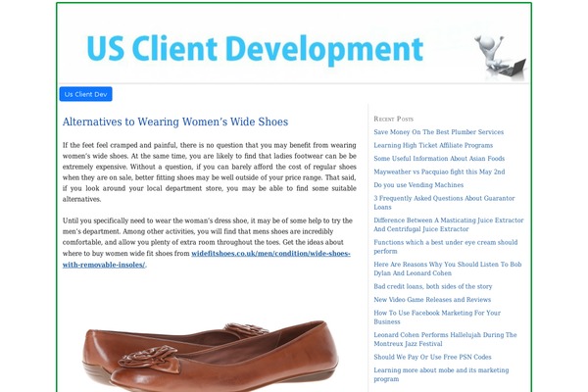Click the paragraph starting 'Until you specifically need'
588x392 pixels.
(208, 242)
